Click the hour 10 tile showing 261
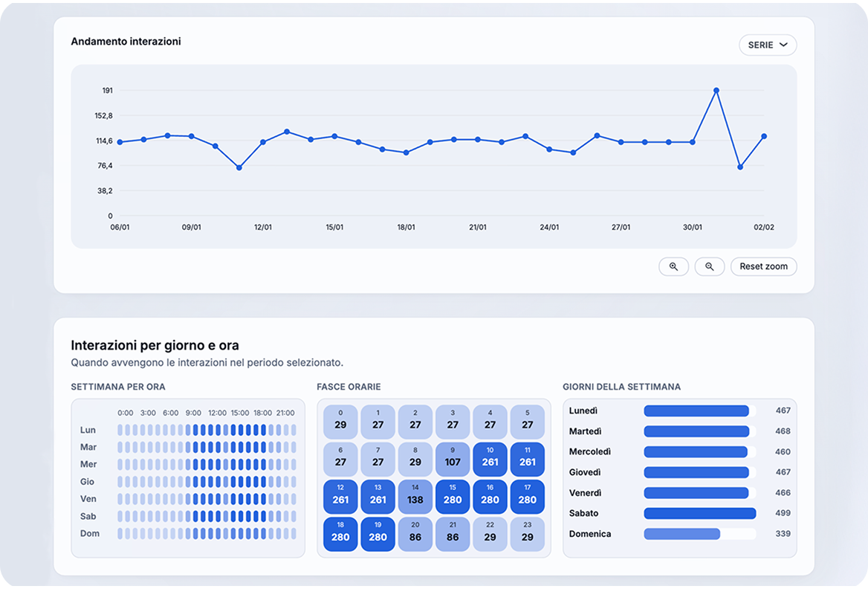This screenshot has height=589, width=868. point(490,457)
